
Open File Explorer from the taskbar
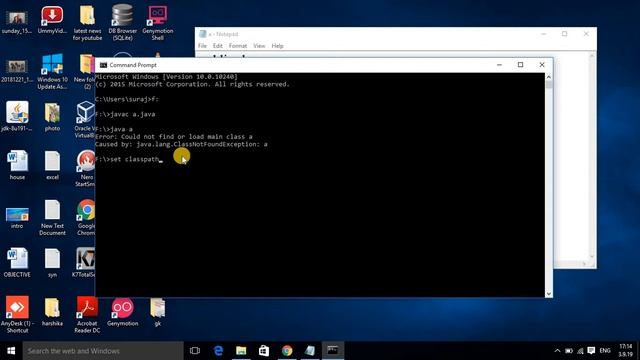coord(241,351)
